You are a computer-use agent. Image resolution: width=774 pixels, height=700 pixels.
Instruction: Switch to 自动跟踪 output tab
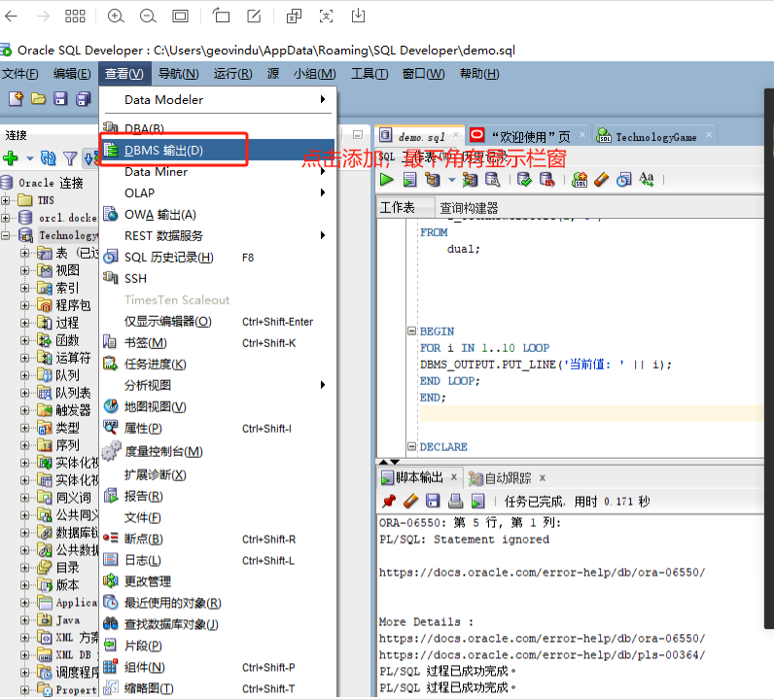508,478
